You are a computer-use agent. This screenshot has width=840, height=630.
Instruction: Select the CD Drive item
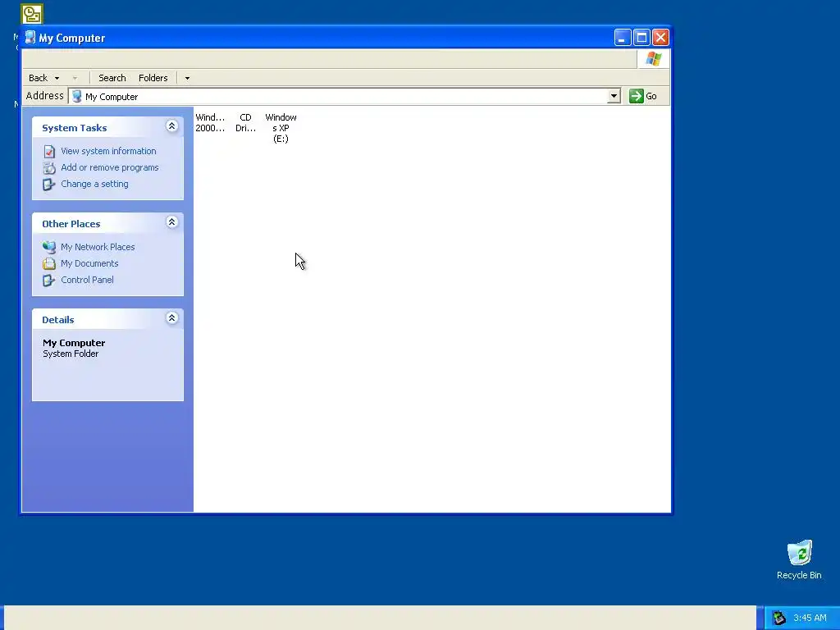tap(245, 123)
